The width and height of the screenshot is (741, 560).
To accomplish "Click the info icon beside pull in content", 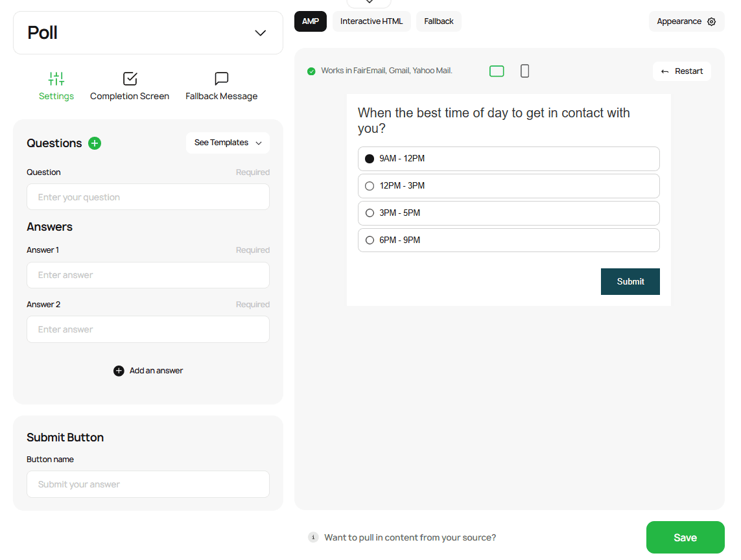I will [x=313, y=537].
